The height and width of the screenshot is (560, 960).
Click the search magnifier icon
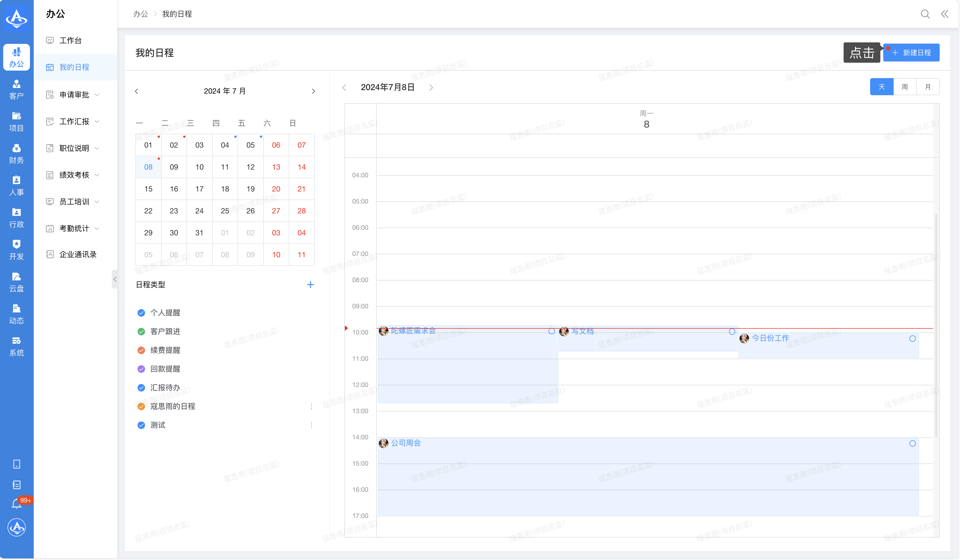click(925, 14)
